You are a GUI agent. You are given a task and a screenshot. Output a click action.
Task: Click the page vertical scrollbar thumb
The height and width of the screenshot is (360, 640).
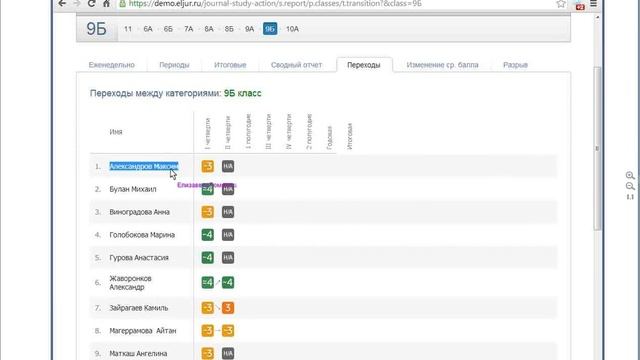tap(598, 149)
